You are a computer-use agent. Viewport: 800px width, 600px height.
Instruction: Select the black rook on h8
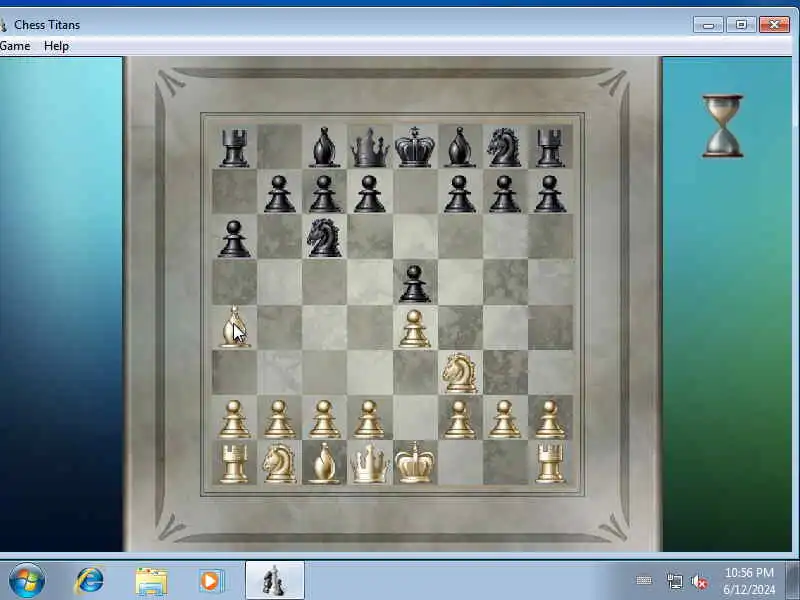point(549,148)
